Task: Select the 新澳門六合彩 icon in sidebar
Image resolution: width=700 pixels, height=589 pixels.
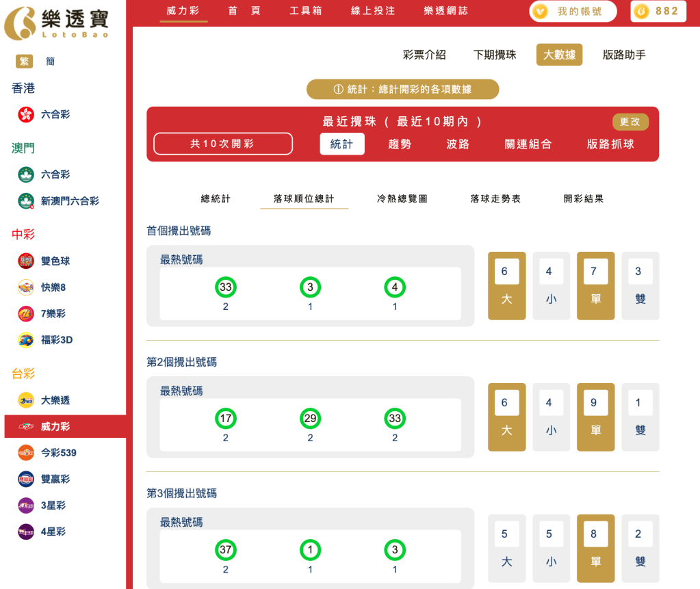Action: (x=25, y=201)
